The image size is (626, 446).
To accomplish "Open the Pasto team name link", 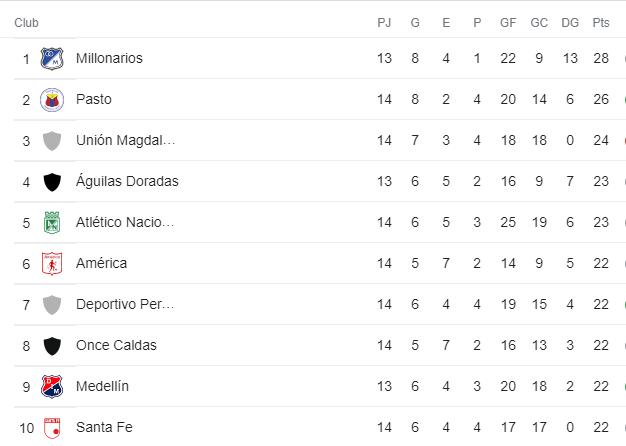I will pyautogui.click(x=94, y=99).
